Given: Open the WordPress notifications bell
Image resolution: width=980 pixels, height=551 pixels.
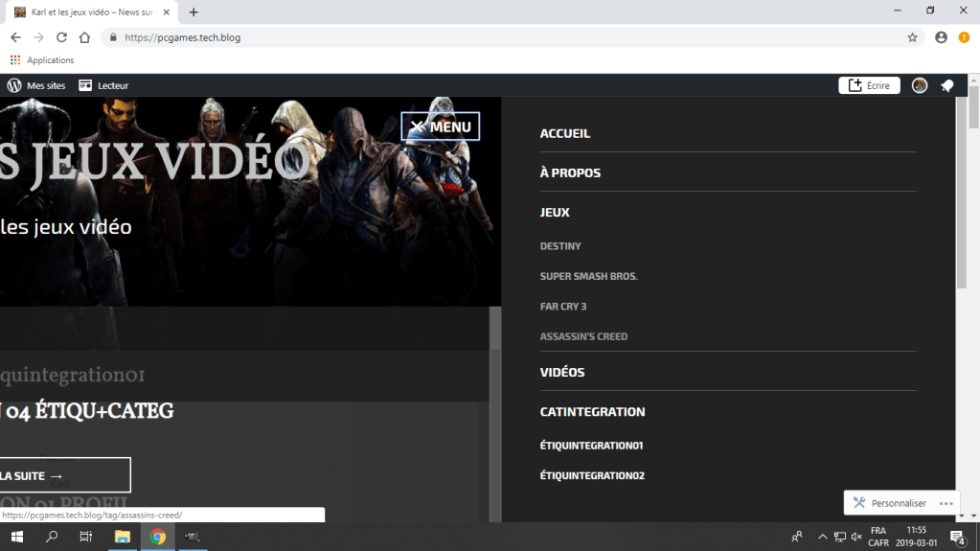Looking at the screenshot, I should (946, 85).
